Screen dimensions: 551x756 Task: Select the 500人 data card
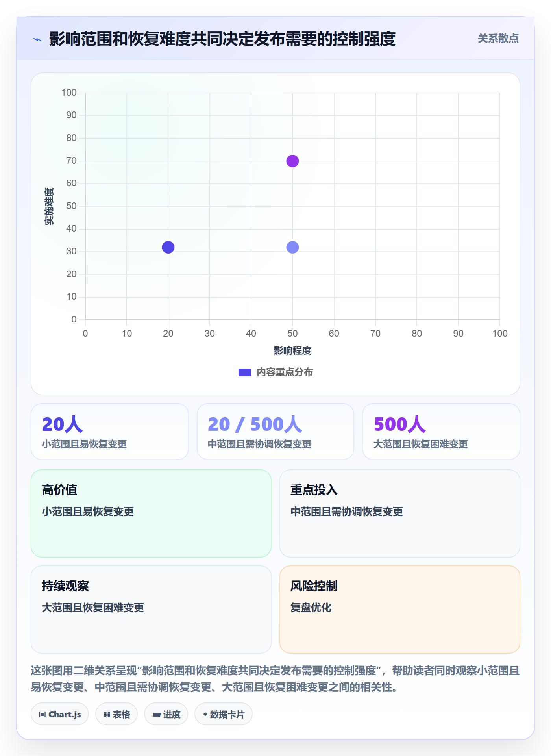pos(441,432)
